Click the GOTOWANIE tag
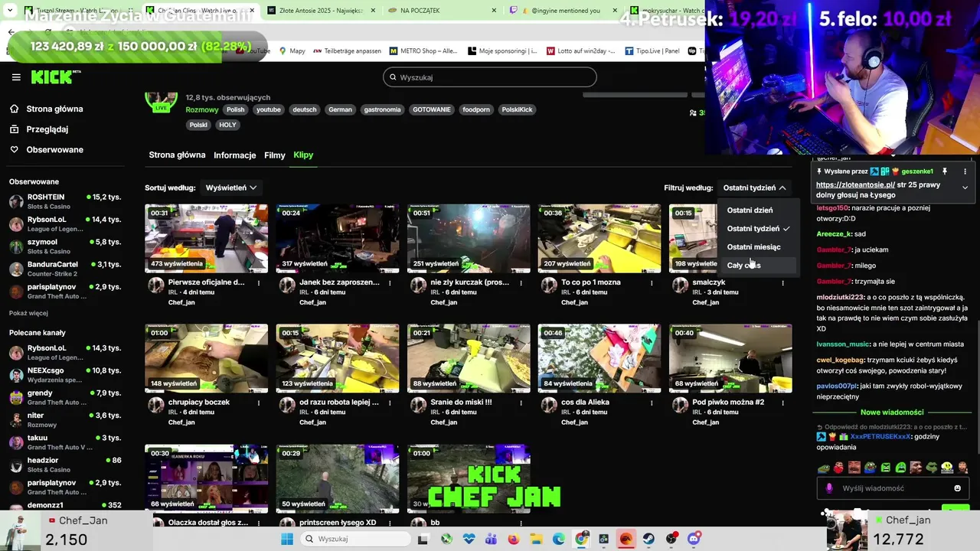The image size is (980, 551). pos(432,109)
